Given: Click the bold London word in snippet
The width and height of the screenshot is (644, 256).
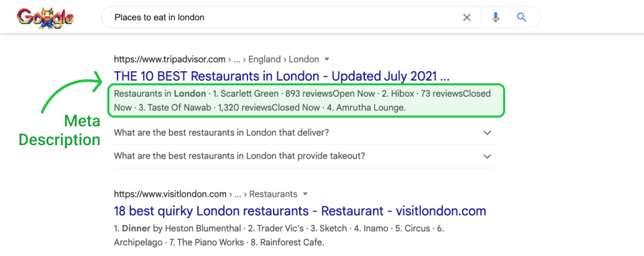Looking at the screenshot, I should click(190, 94).
